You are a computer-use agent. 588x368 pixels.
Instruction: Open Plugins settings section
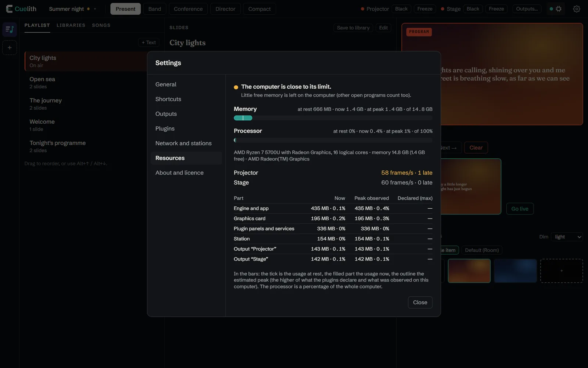tap(186, 128)
